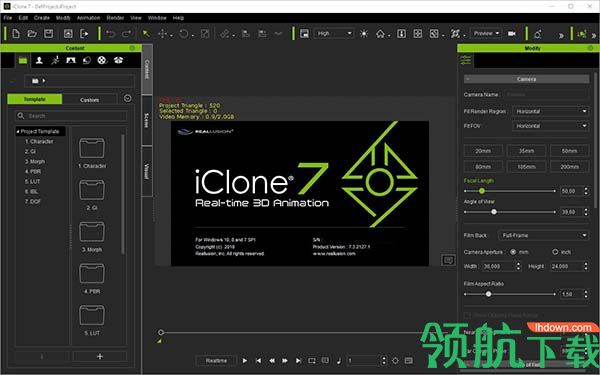Open the Render menu
The width and height of the screenshot is (600, 375).
click(x=115, y=18)
